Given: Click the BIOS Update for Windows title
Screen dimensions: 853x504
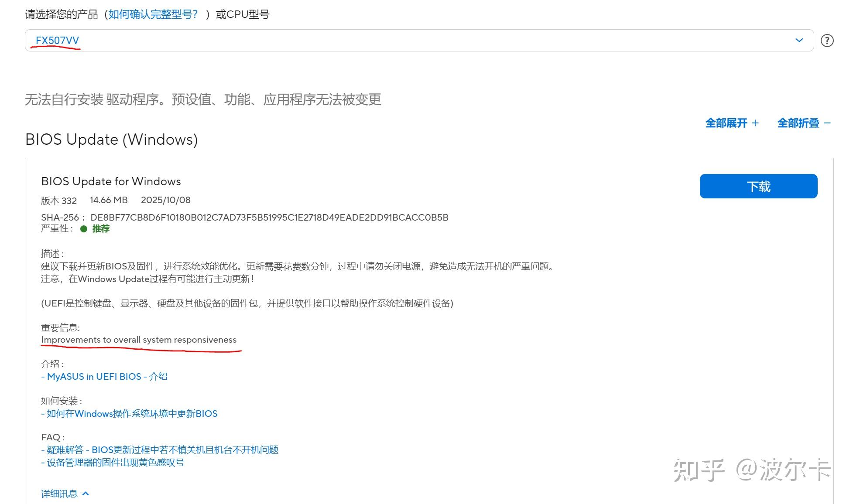Looking at the screenshot, I should (111, 181).
